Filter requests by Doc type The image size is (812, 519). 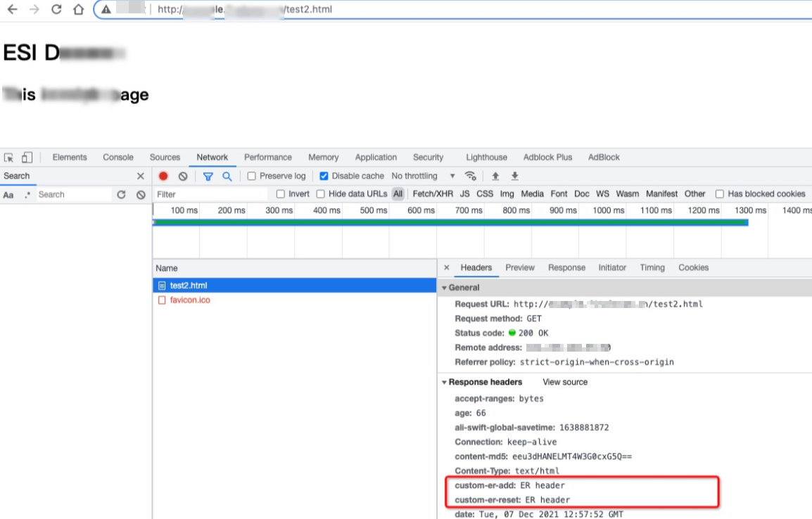coord(581,194)
